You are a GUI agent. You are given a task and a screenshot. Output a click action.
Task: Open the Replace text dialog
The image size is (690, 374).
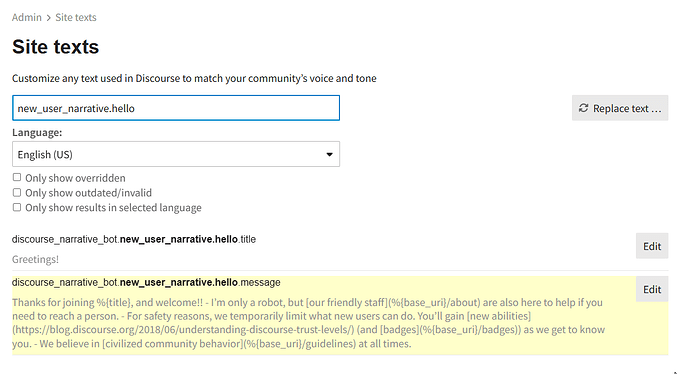click(620, 108)
